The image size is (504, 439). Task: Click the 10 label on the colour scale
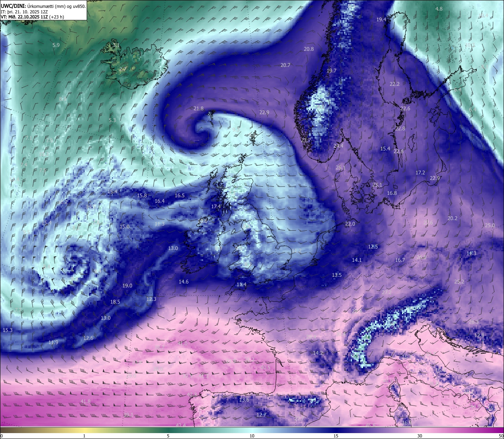point(252,436)
